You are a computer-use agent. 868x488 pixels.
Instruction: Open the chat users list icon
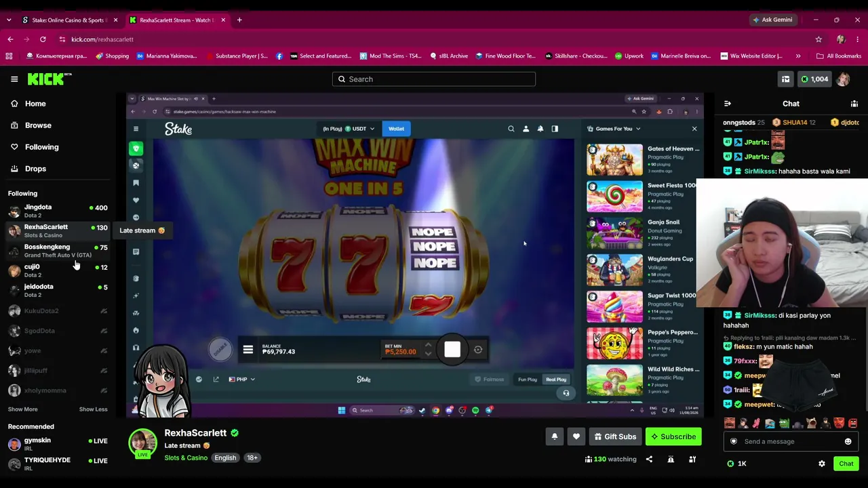pos(854,104)
